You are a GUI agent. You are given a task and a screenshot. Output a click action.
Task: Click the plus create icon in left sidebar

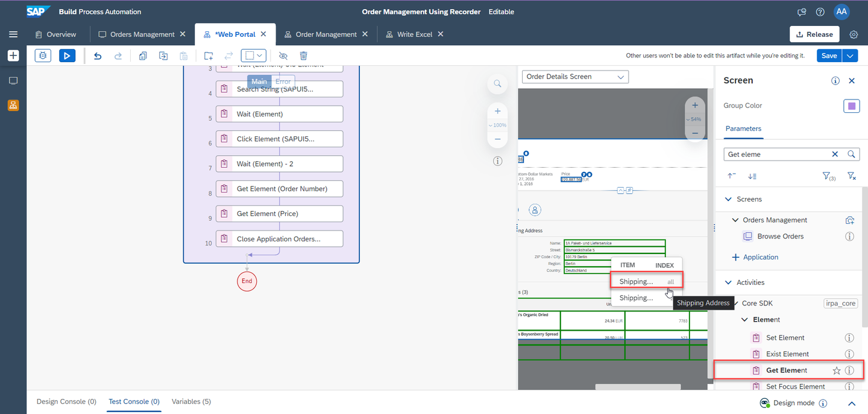coord(13,56)
